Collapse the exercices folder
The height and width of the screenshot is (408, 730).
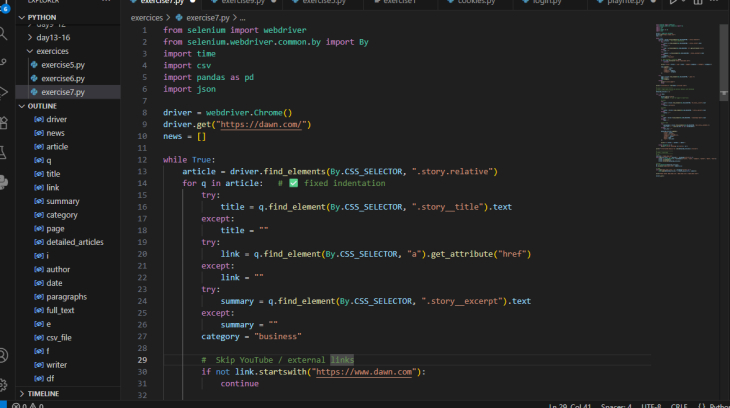(x=53, y=50)
